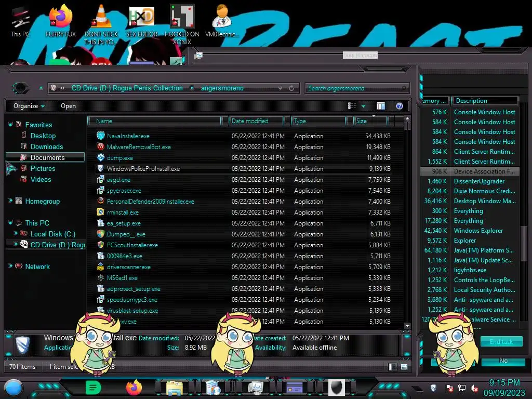Click the file list scroll-up arrow

point(407,118)
